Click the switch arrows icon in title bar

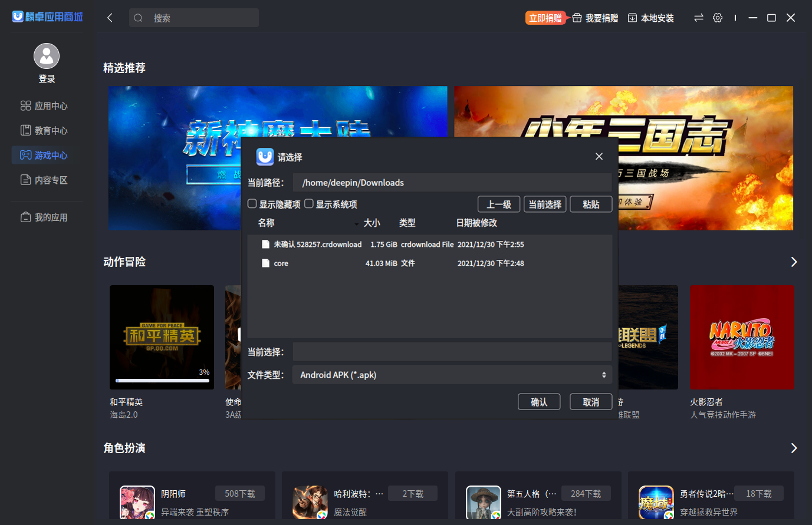(698, 18)
